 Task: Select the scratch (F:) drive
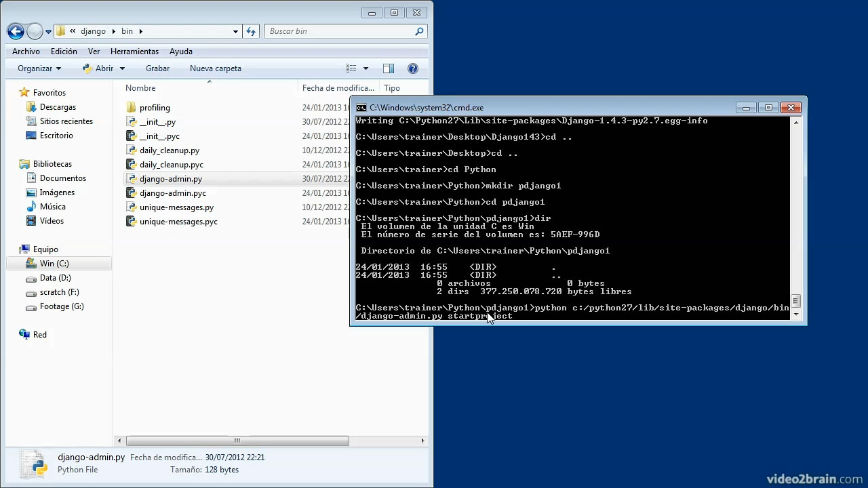coord(59,292)
